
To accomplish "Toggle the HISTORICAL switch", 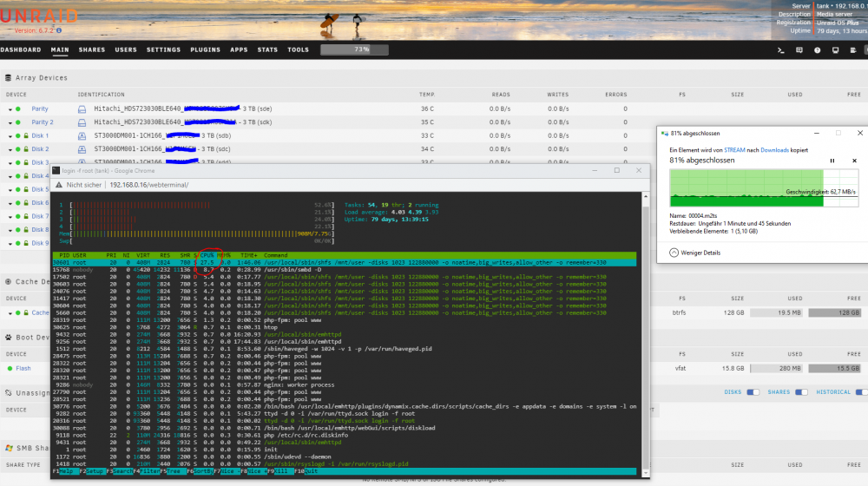I will [x=861, y=392].
